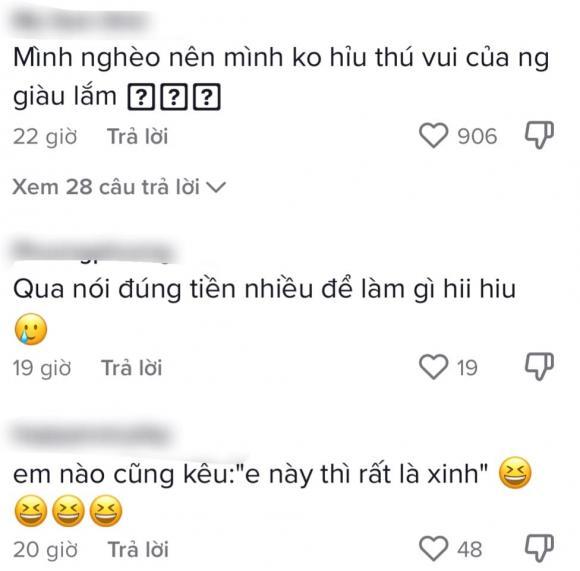Click Trả lời under the 20 giờ comment
The width and height of the screenshot is (580, 571).
(138, 549)
